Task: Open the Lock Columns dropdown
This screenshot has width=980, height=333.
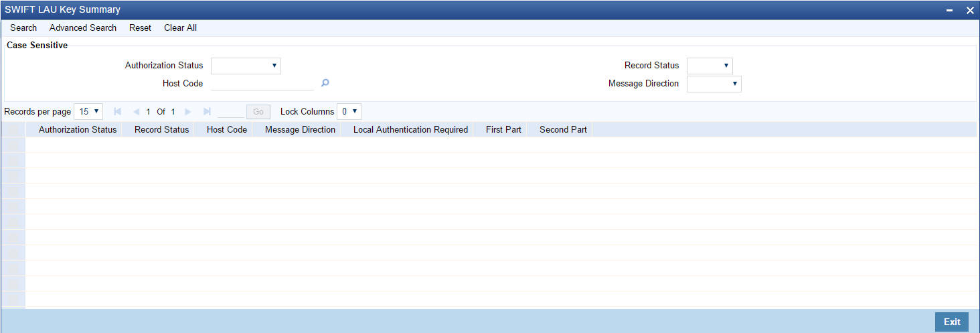Action: [x=349, y=112]
